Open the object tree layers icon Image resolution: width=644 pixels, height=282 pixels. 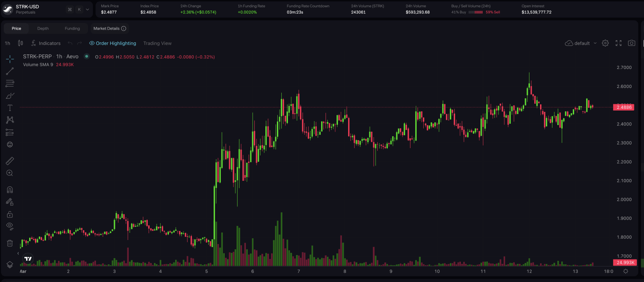tap(10, 264)
